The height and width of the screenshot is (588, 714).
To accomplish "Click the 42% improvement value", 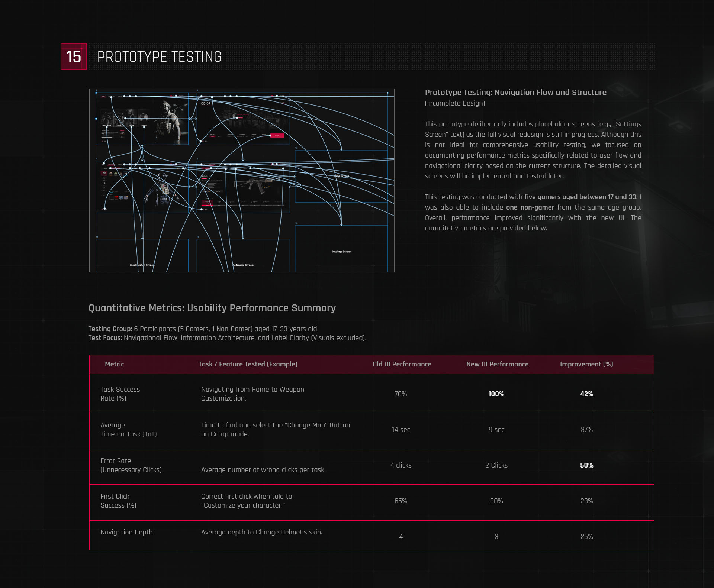I will (586, 394).
